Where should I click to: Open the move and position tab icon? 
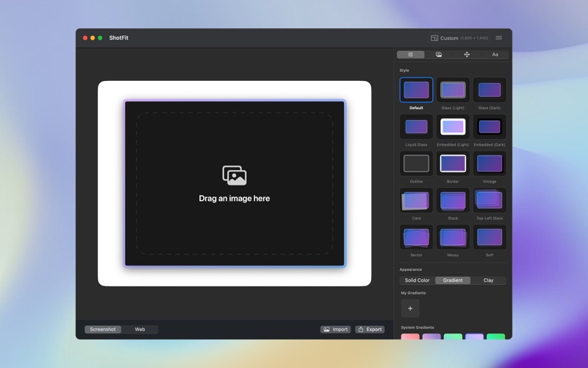pyautogui.click(x=467, y=54)
